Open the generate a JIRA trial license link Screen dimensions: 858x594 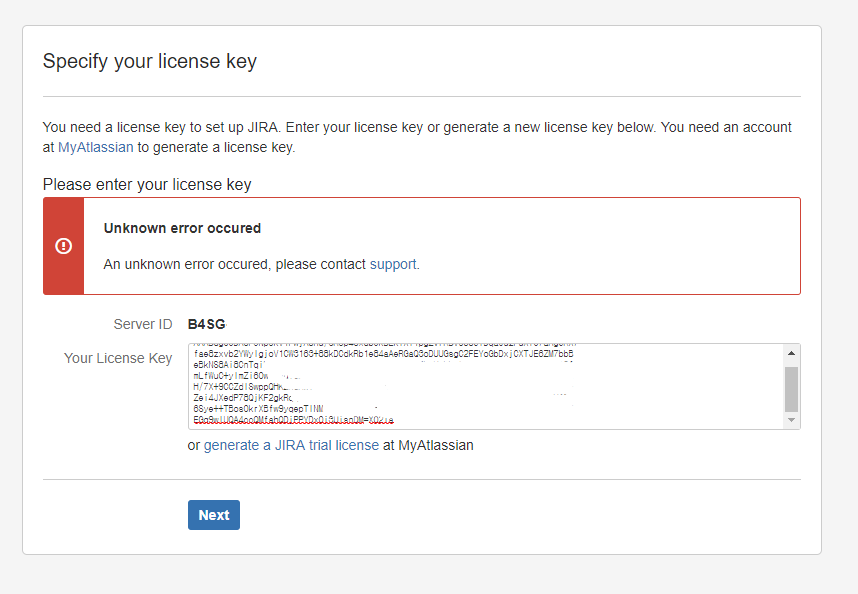click(291, 445)
